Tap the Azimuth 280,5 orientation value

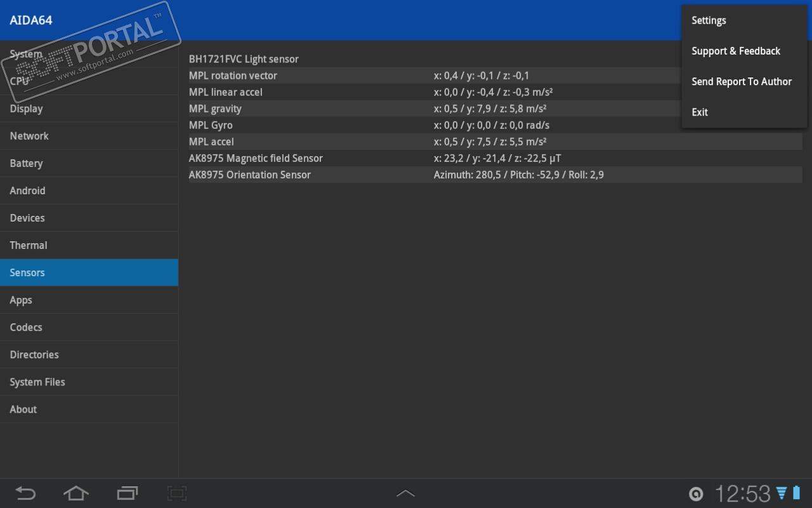pos(519,175)
